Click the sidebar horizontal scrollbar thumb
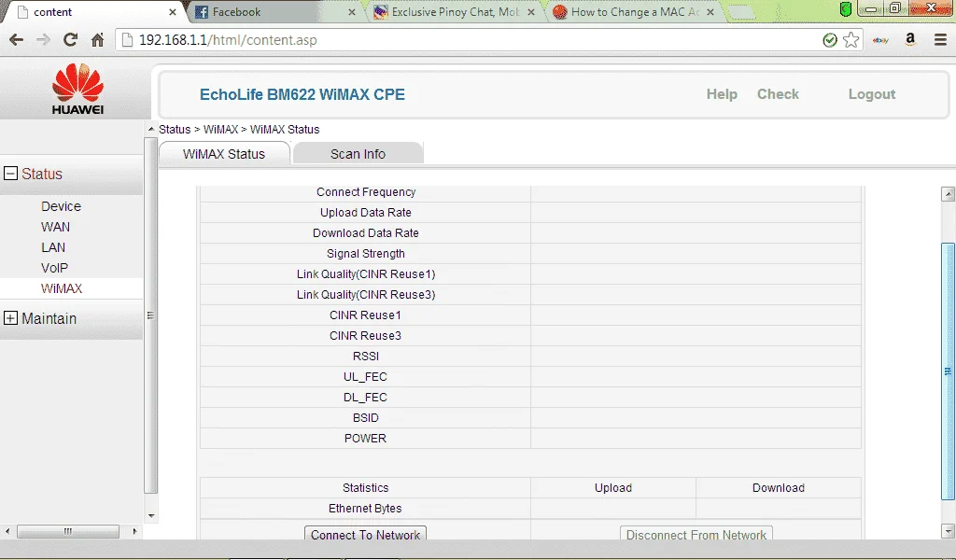 pyautogui.click(x=67, y=531)
